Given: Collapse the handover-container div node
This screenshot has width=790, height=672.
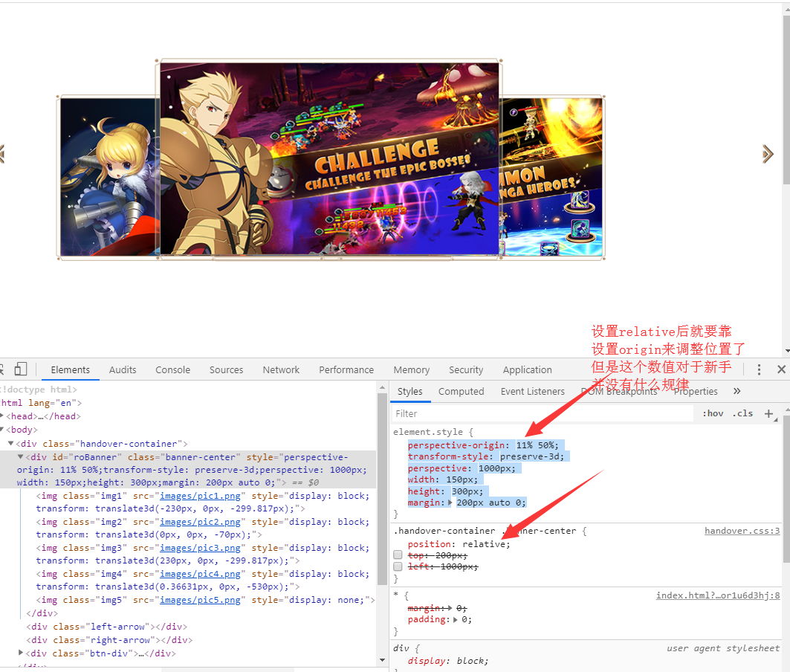Looking at the screenshot, I should (10, 443).
